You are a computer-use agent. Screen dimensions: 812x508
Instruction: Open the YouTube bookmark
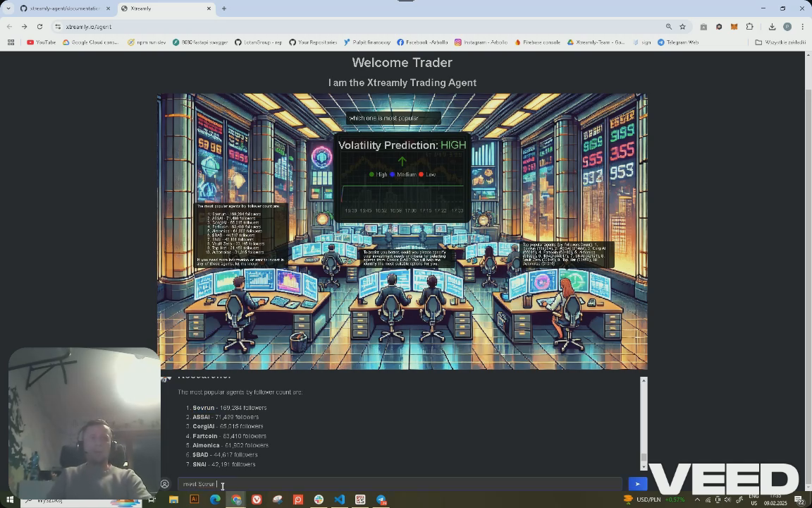pos(42,42)
